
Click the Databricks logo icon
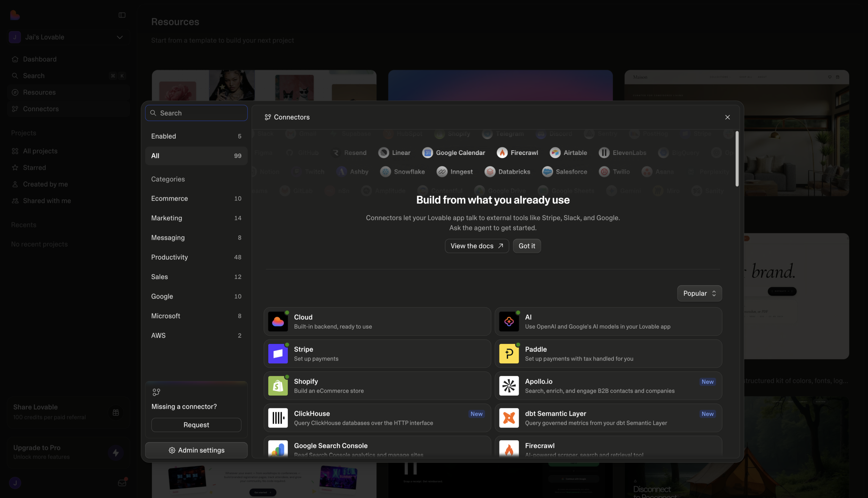coord(490,172)
